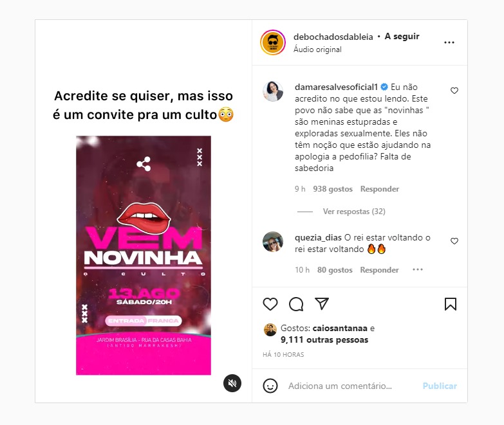Expand Ver respostas (32)
Screen dimensions: 504x425
(x=354, y=212)
